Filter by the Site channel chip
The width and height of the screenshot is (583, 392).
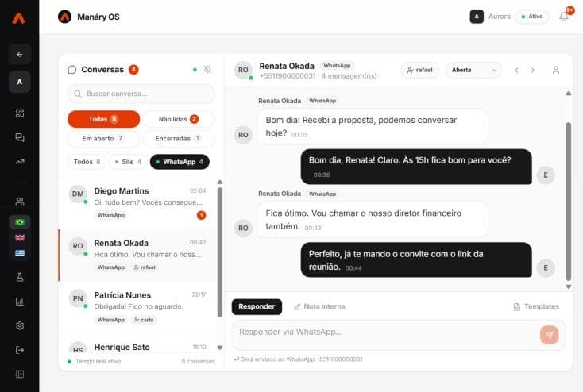tap(128, 162)
